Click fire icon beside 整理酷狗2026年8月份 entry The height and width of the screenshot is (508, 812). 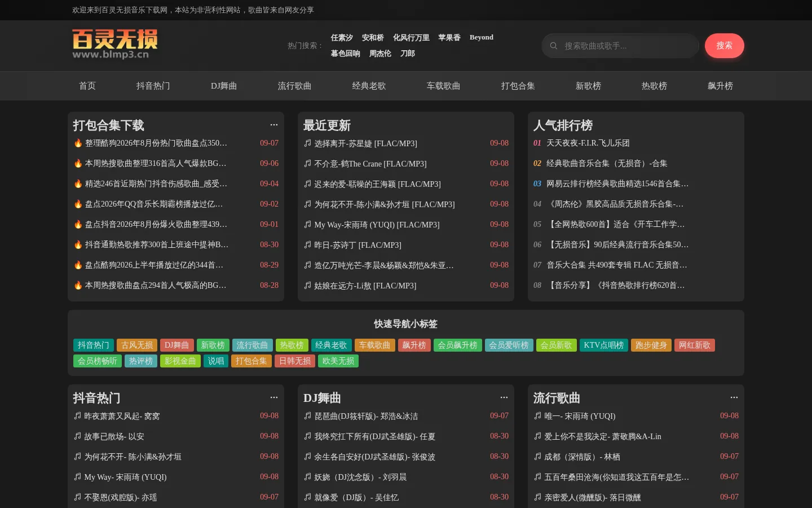click(x=78, y=143)
